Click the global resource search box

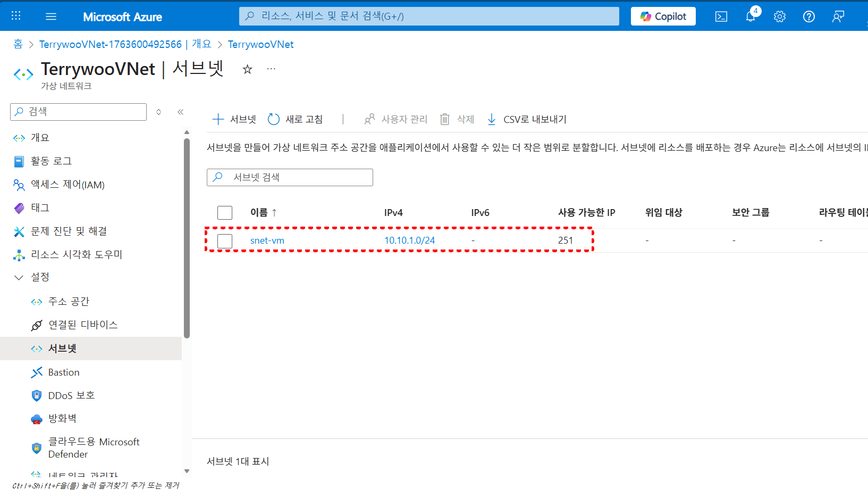[429, 16]
